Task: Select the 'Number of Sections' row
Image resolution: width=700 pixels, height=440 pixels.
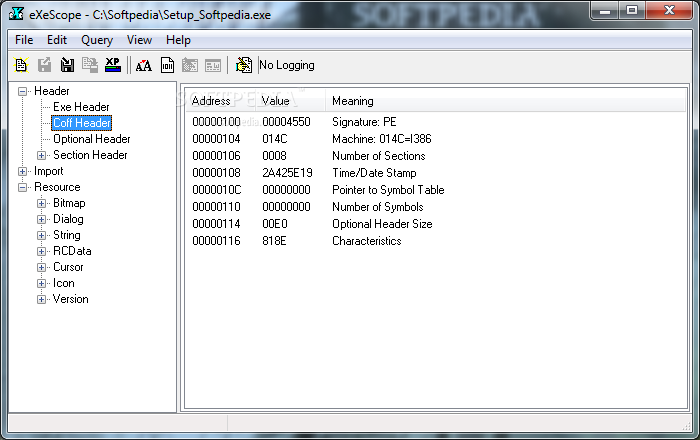Action: point(436,156)
